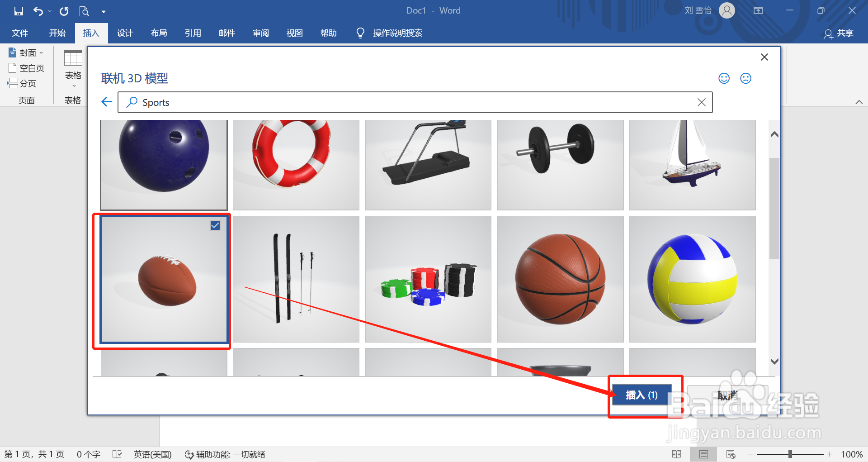Image resolution: width=868 pixels, height=462 pixels.
Task: Open the 文件 menu
Action: click(x=19, y=33)
